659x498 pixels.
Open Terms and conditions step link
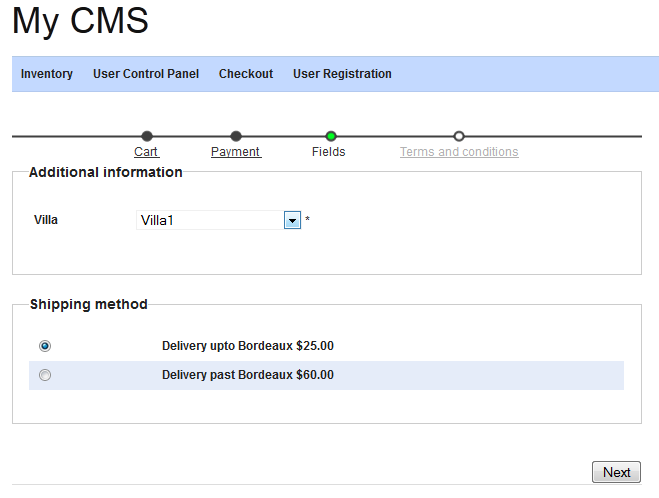(459, 152)
